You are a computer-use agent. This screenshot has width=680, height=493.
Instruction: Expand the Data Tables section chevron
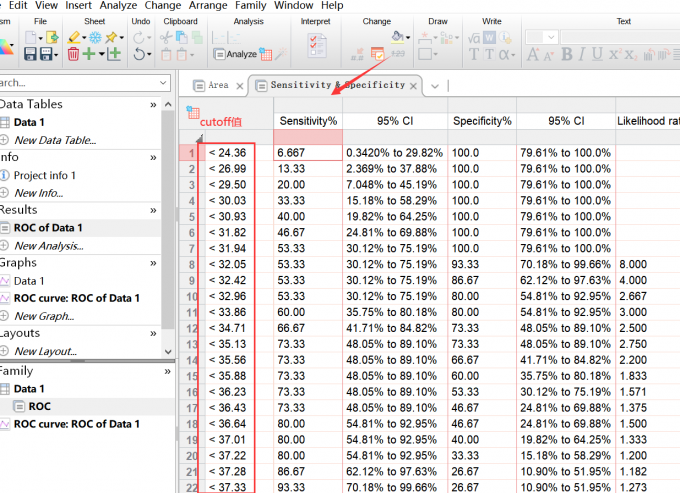pyautogui.click(x=153, y=104)
